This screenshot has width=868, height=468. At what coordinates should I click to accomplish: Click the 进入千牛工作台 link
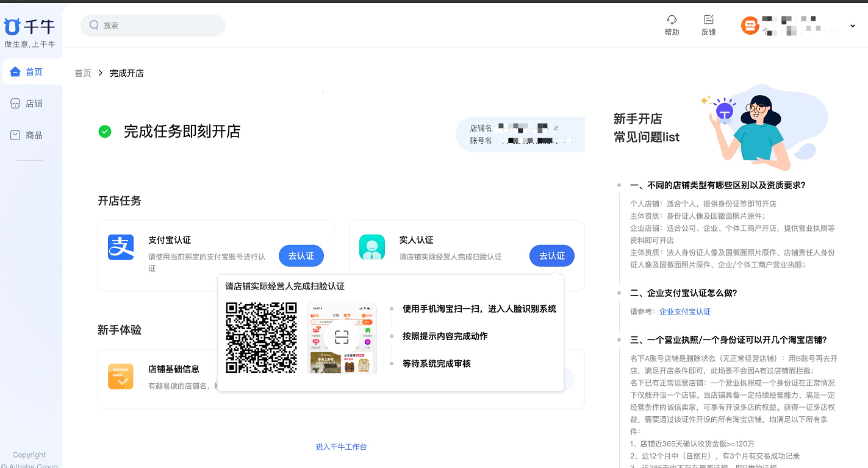coord(341,447)
